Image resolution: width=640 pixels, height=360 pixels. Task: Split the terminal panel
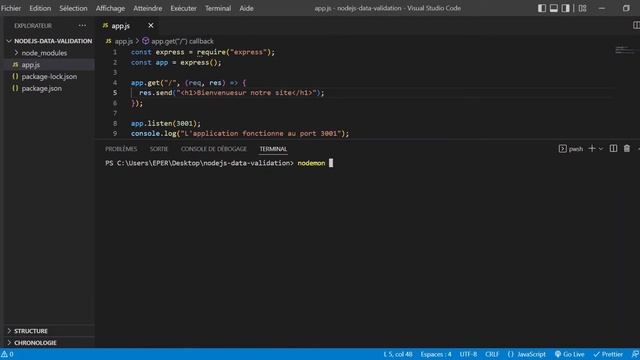[613, 149]
